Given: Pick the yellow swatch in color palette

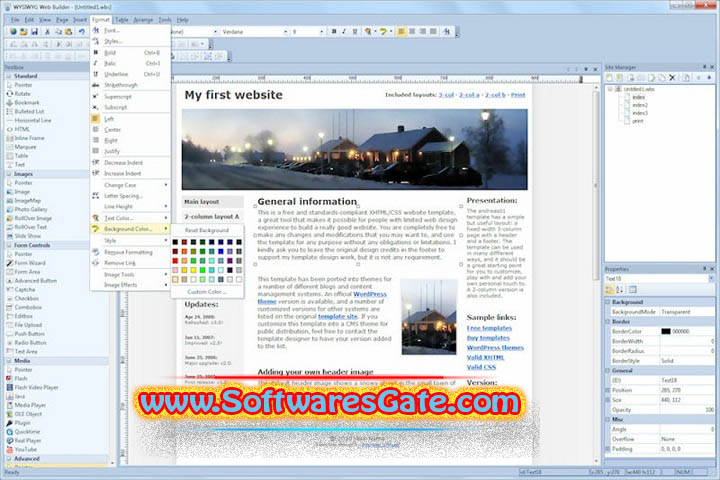Looking at the screenshot, I should [193, 270].
